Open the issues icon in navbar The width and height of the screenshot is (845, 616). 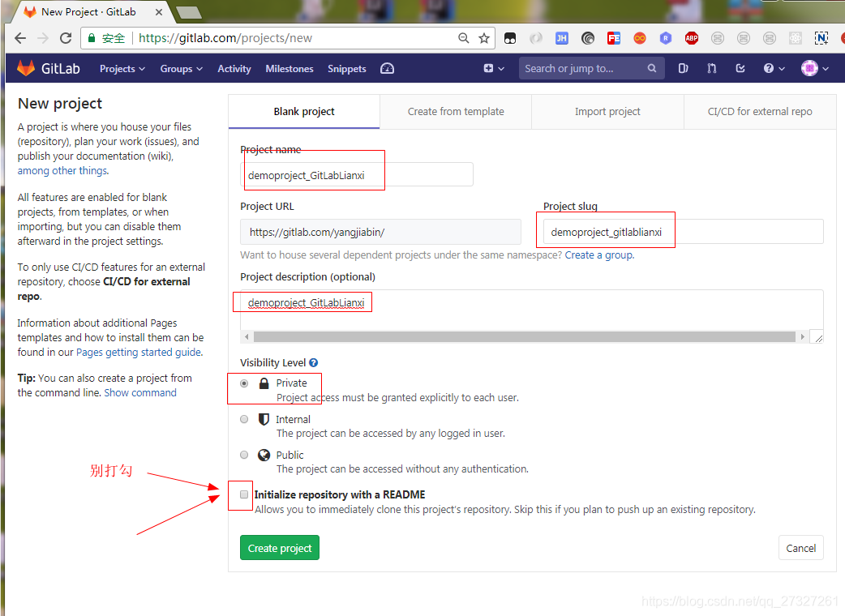click(683, 68)
